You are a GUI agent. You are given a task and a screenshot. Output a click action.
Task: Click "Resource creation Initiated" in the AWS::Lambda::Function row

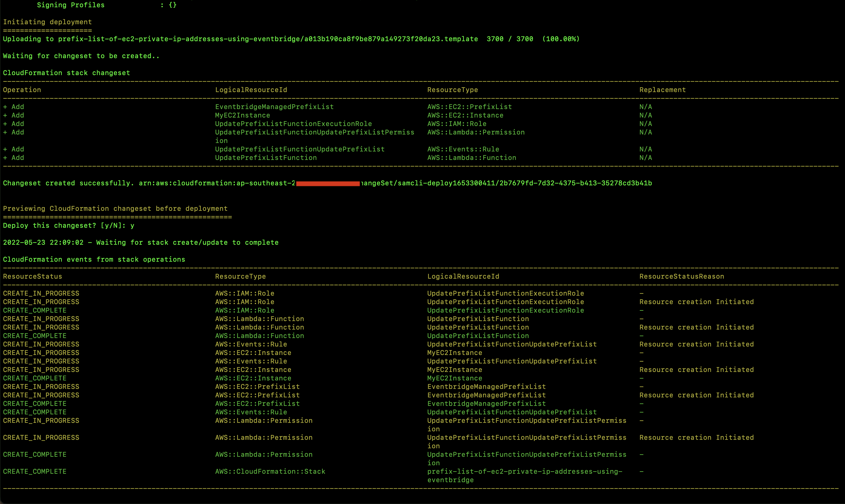(x=696, y=328)
